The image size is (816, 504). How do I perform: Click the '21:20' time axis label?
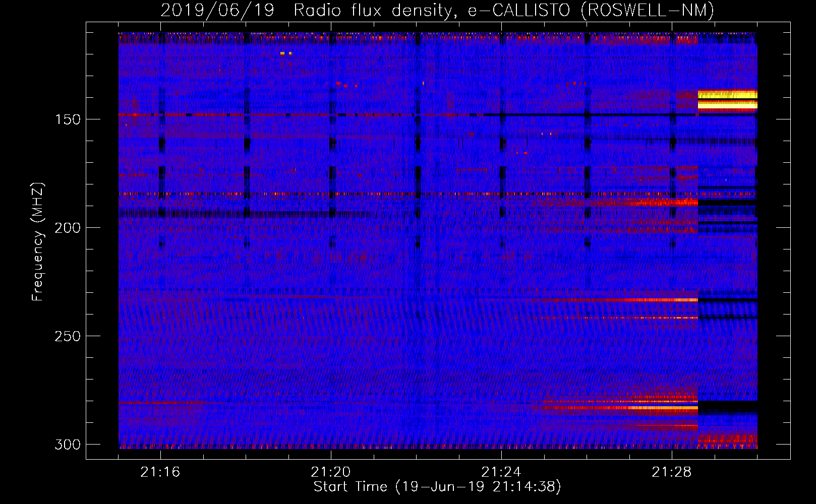click(331, 472)
